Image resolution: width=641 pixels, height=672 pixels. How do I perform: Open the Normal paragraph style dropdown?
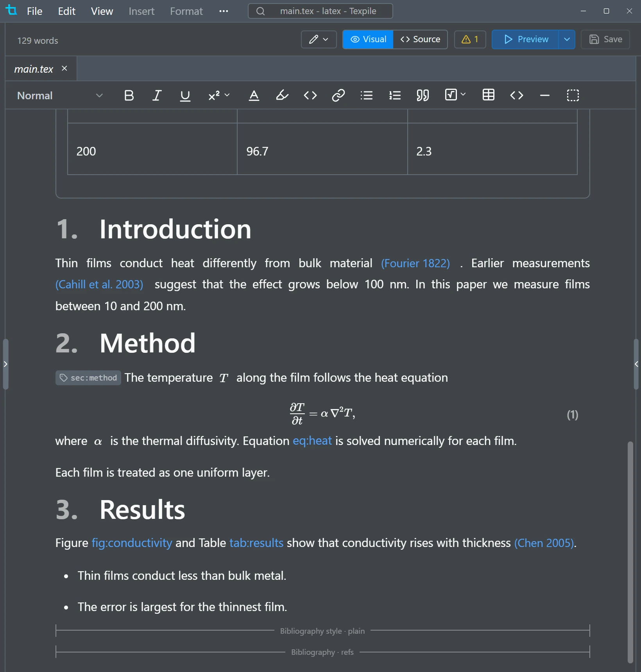click(x=59, y=96)
